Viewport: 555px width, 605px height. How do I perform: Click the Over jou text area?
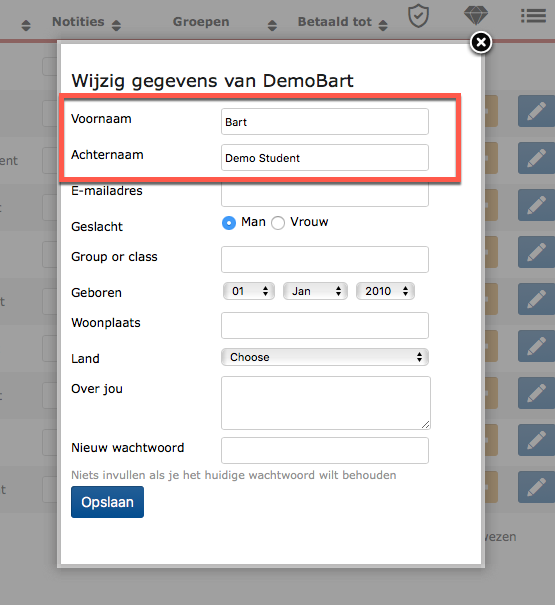[x=326, y=403]
